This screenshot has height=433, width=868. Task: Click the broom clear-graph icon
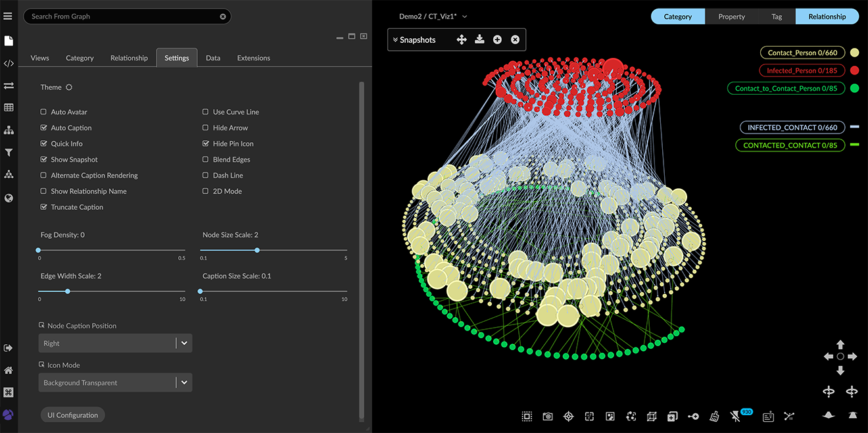(x=714, y=417)
